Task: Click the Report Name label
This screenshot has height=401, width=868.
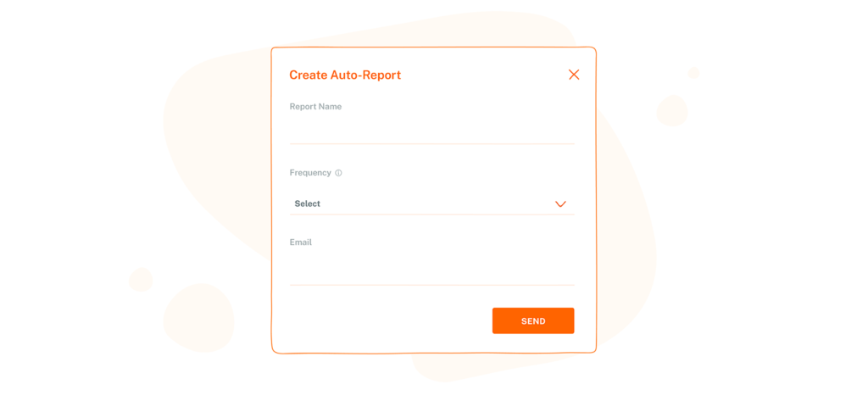Action: coord(315,106)
